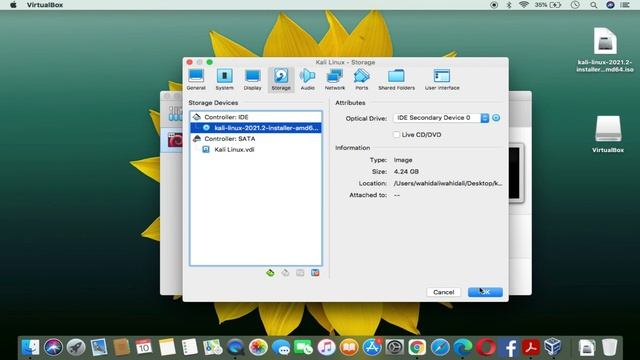Open Messages from the dock
Image resolution: width=640 pixels, height=360 pixels.
[x=281, y=347]
